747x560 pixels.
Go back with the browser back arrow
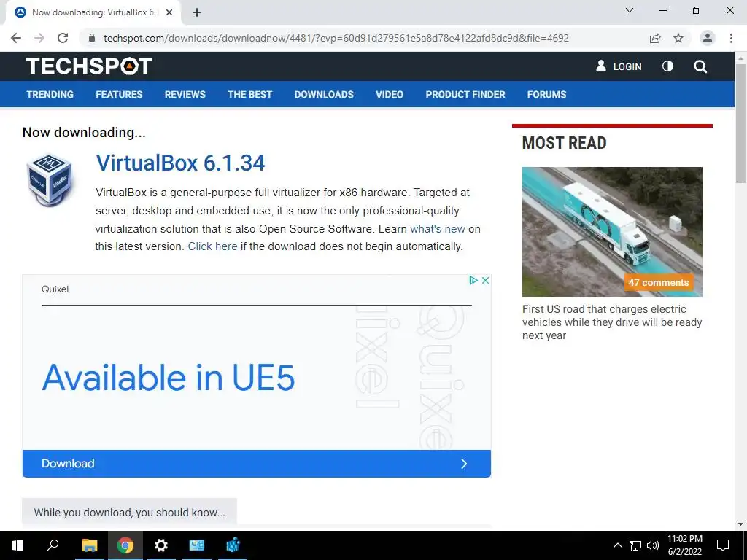pos(16,38)
